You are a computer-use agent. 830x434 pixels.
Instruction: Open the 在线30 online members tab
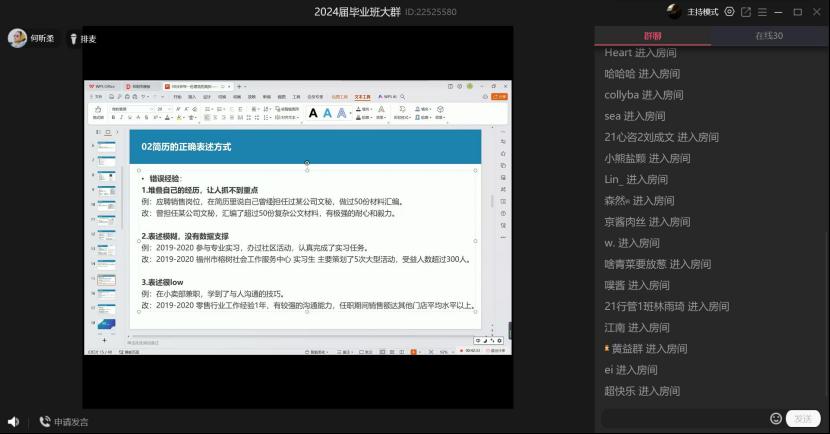tap(768, 35)
